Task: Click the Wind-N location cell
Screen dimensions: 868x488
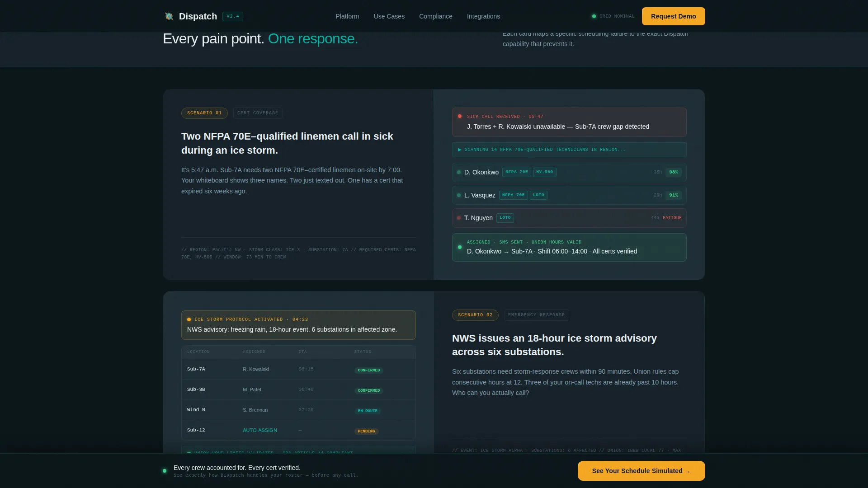Action: 196,410
